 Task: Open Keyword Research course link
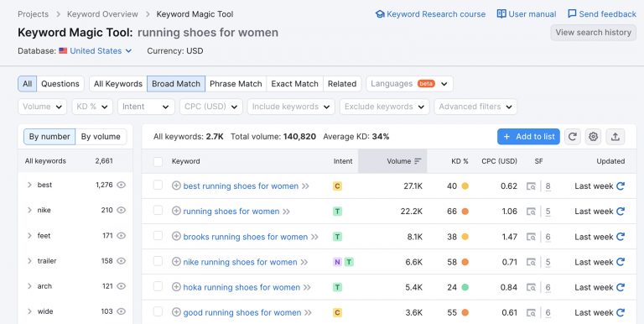click(x=430, y=14)
